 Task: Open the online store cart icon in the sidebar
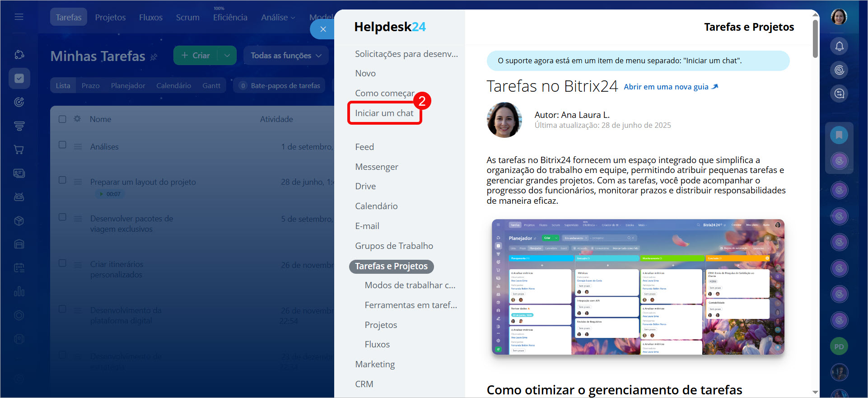pyautogui.click(x=19, y=150)
